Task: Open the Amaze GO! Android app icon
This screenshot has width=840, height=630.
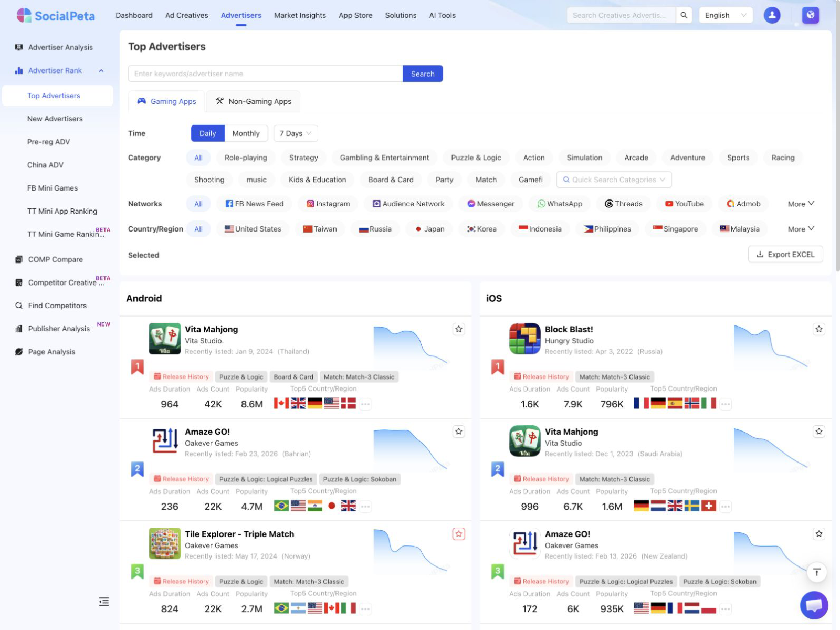Action: [165, 441]
